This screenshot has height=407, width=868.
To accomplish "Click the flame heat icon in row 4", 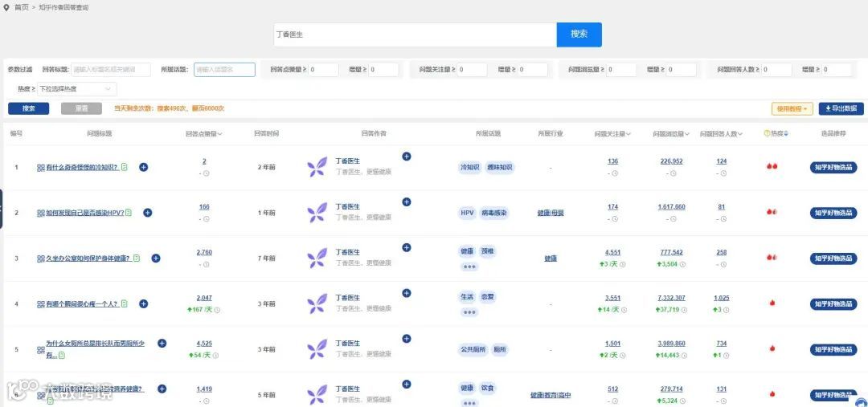I will click(x=772, y=303).
